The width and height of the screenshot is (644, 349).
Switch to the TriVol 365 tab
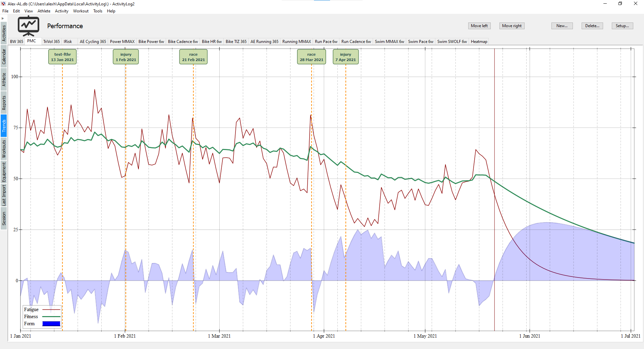coord(51,42)
